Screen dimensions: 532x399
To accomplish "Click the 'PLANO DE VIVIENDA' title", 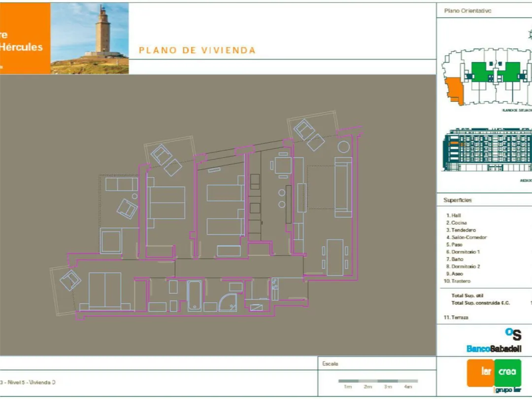I will point(197,50).
